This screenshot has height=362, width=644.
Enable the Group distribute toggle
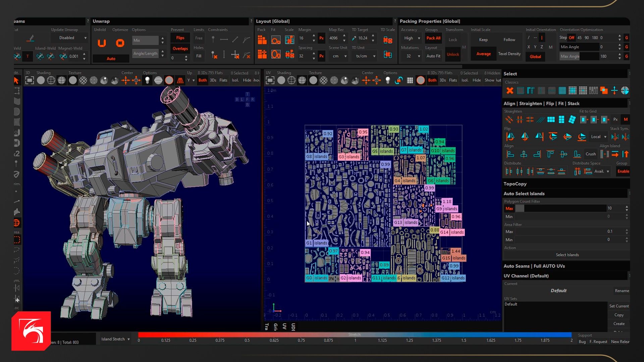(623, 171)
